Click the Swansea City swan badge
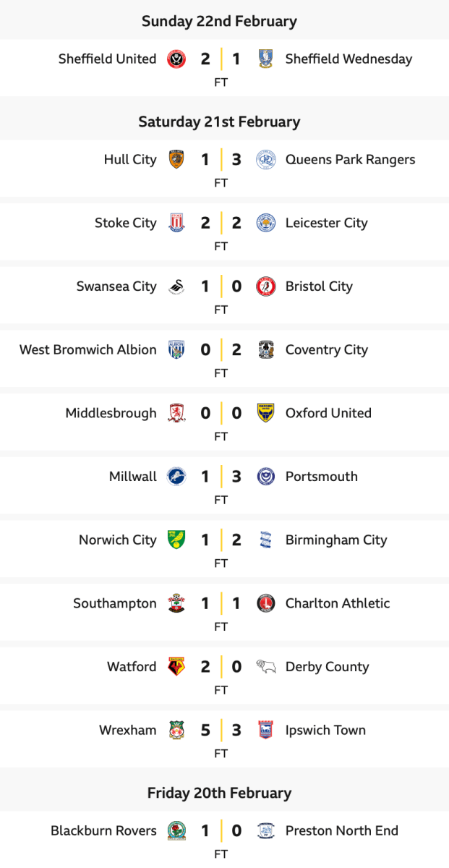 tap(176, 286)
